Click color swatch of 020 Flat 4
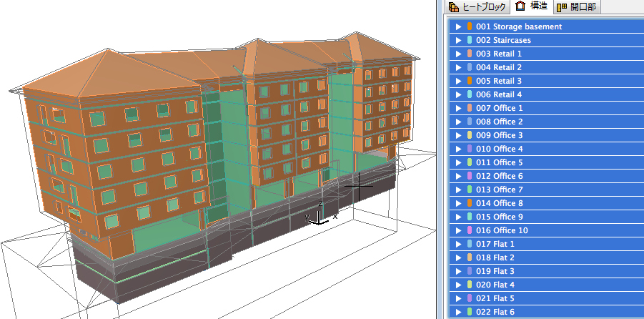 [470, 285]
